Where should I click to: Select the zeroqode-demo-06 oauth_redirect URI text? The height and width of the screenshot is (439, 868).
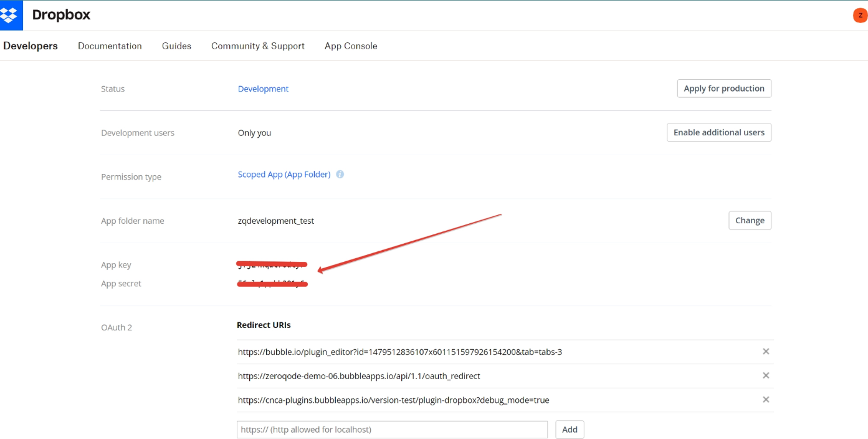[x=359, y=376]
